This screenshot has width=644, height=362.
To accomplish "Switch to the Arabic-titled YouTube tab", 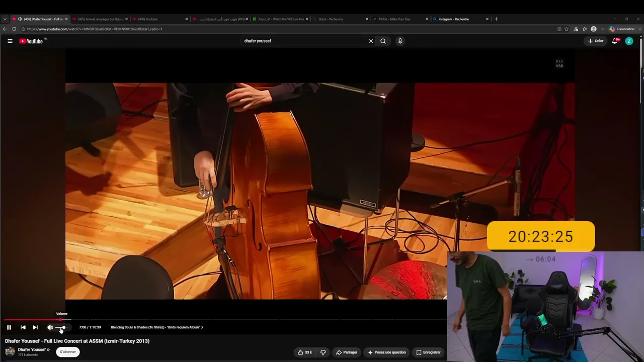I will [x=220, y=19].
